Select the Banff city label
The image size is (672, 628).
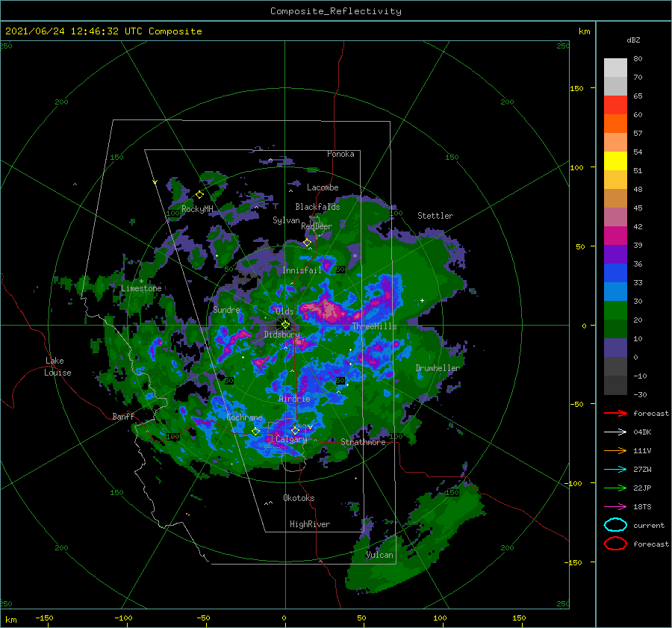(x=123, y=416)
